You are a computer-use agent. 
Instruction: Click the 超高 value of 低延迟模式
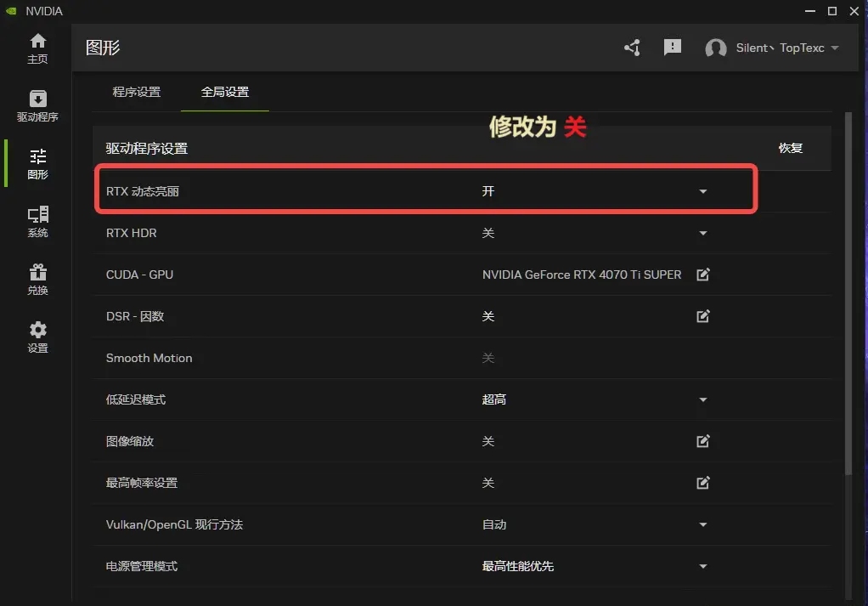click(493, 399)
